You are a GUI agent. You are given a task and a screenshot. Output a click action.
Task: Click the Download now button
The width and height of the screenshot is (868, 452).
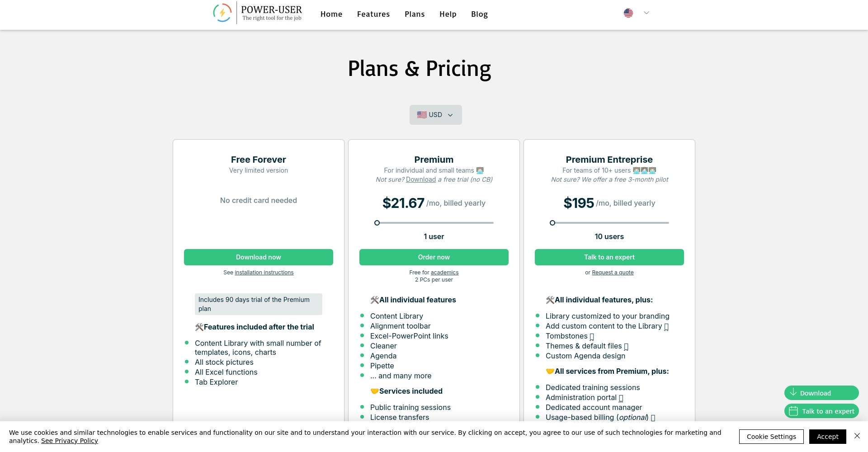[259, 257]
